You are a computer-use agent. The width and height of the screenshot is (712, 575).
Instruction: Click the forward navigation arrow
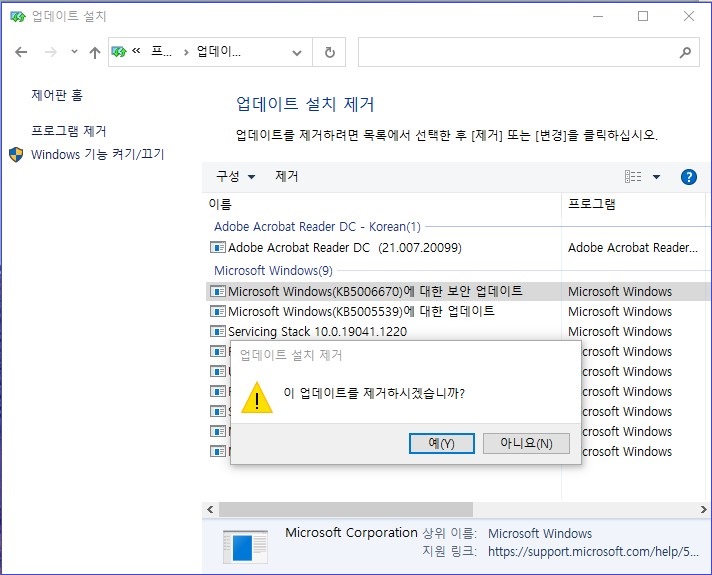click(x=50, y=52)
